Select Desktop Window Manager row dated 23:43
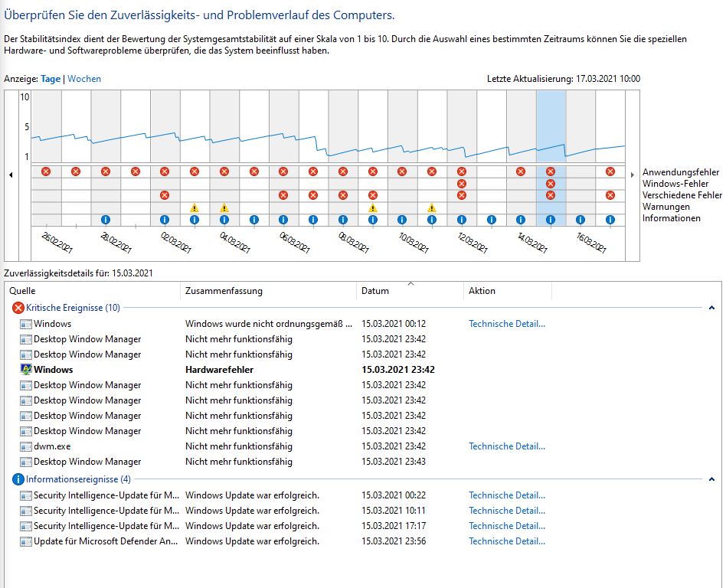 [x=361, y=462]
